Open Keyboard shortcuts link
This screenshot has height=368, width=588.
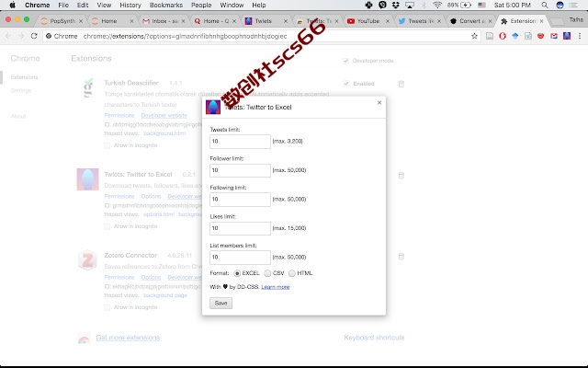coord(374,338)
